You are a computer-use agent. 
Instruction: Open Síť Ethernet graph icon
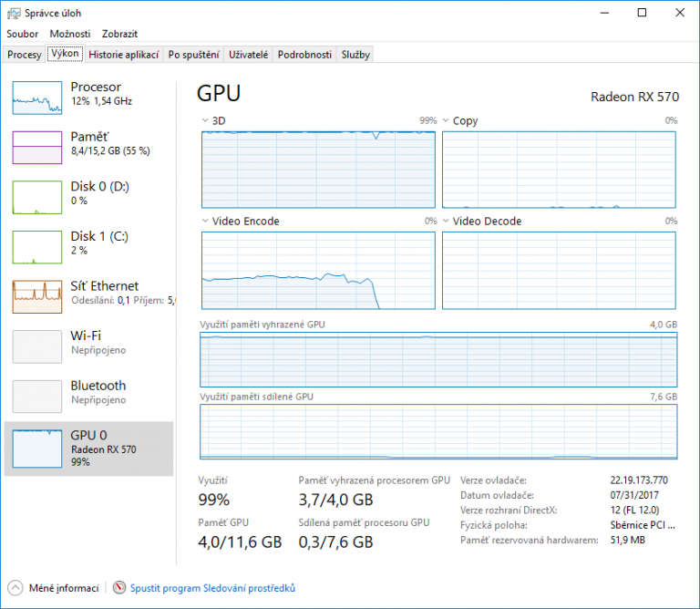[37, 296]
